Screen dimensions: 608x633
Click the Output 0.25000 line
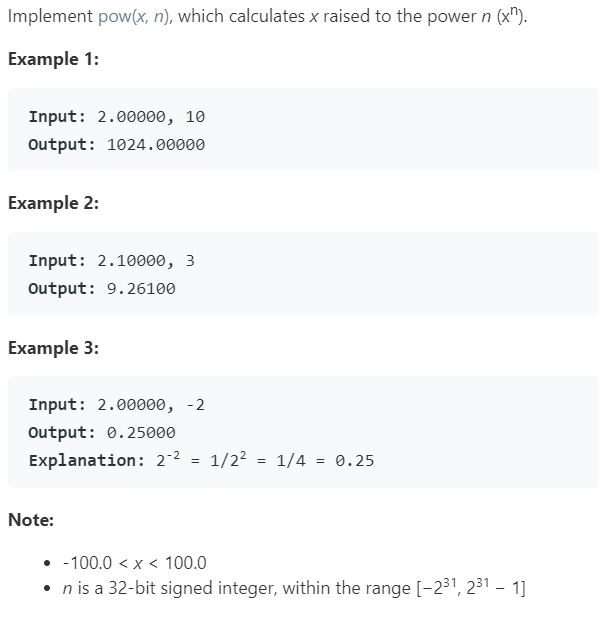pyautogui.click(x=102, y=433)
